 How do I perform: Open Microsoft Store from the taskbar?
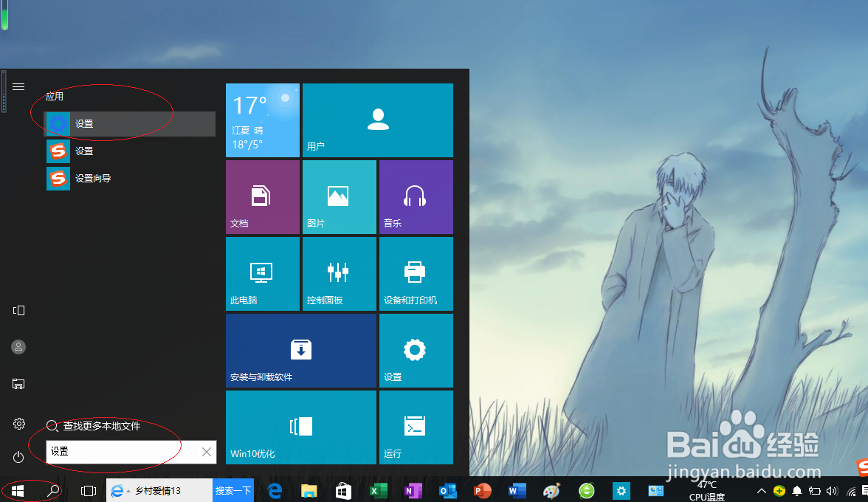tap(343, 490)
